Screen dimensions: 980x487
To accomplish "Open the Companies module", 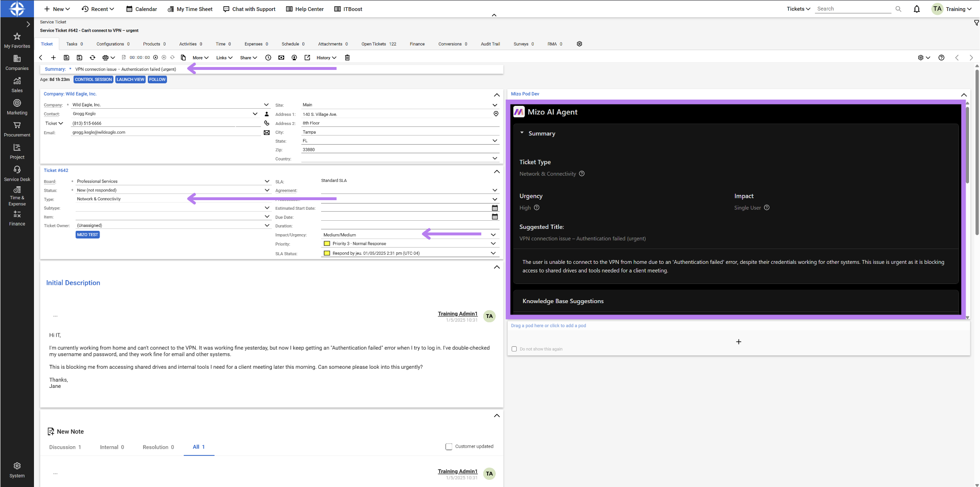I will [x=17, y=63].
